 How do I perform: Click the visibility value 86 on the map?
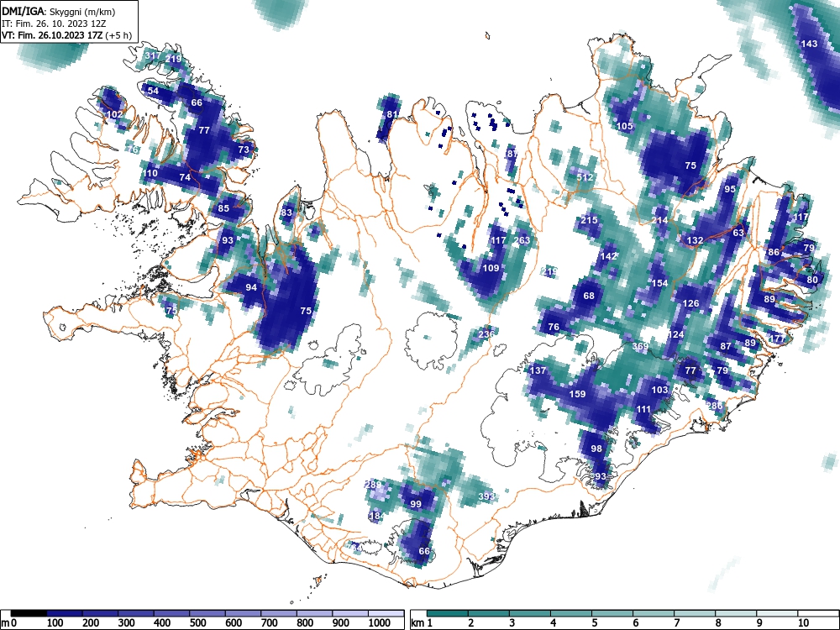click(x=774, y=252)
